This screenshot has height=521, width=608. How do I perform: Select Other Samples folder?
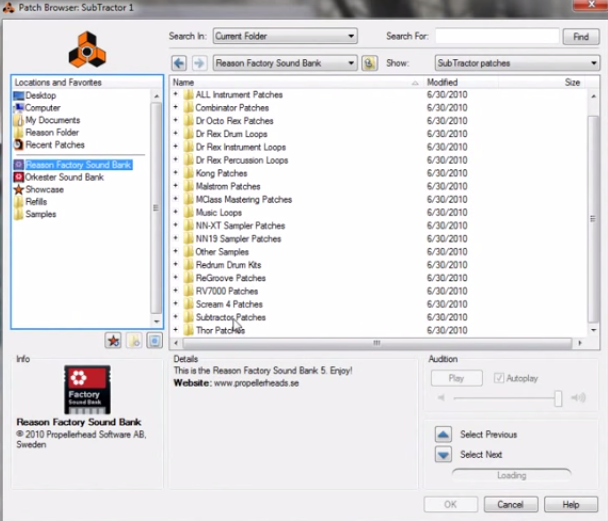pyautogui.click(x=222, y=252)
